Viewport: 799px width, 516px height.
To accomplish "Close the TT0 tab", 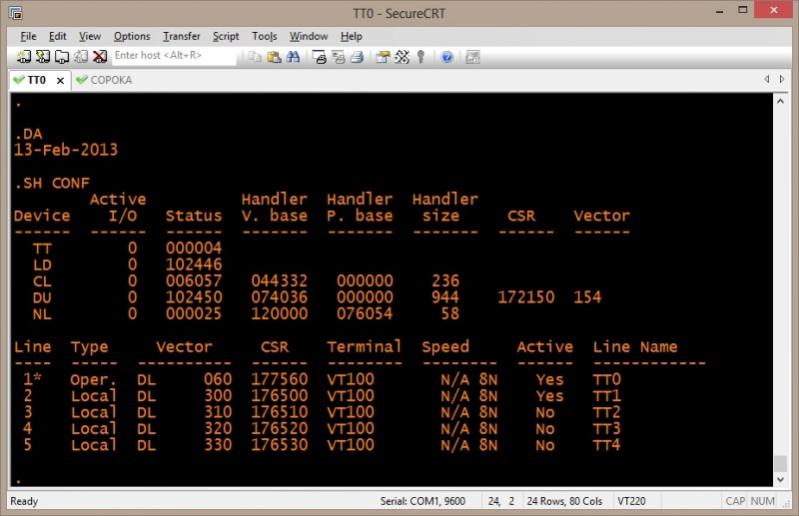I will tap(60, 80).
